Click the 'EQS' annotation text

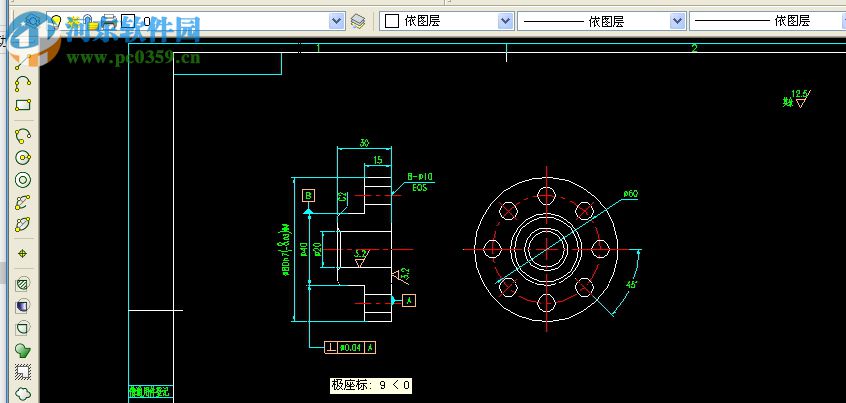point(419,188)
